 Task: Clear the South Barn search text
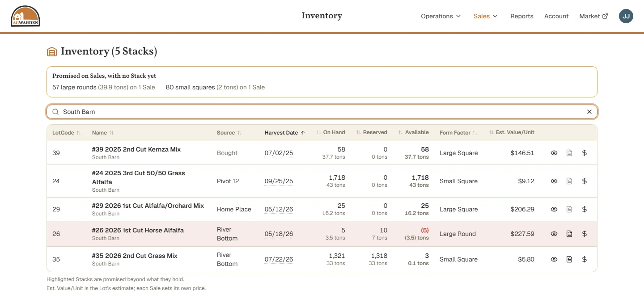coord(589,112)
